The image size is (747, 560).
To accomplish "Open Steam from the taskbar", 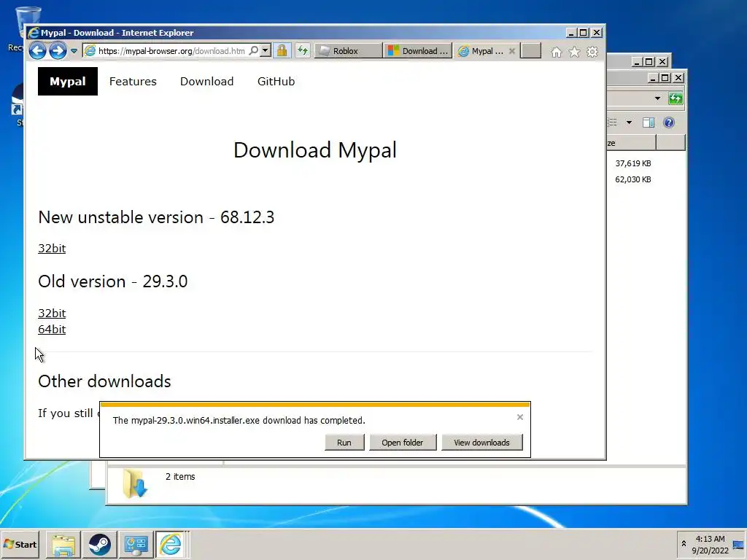I will (99, 545).
